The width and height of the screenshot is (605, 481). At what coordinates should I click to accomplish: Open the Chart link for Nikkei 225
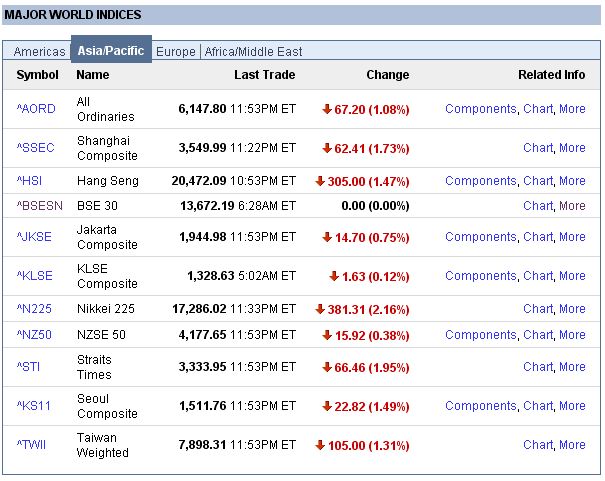coord(538,309)
